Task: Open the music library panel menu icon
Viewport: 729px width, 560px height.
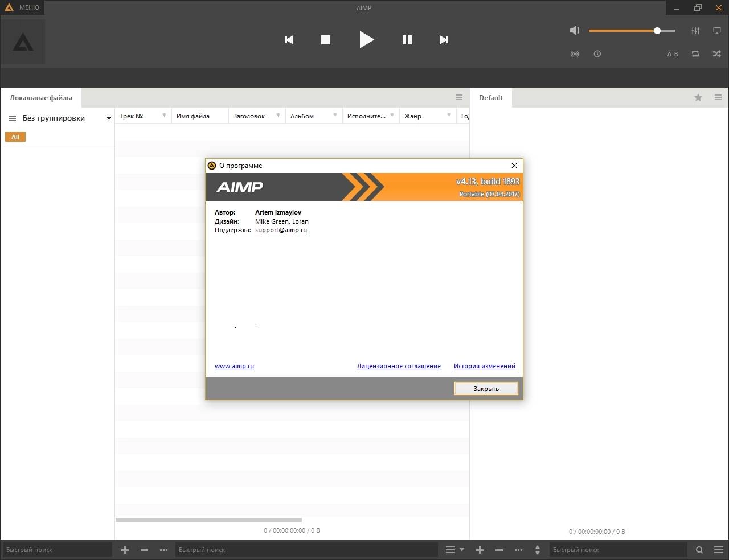Action: (459, 97)
